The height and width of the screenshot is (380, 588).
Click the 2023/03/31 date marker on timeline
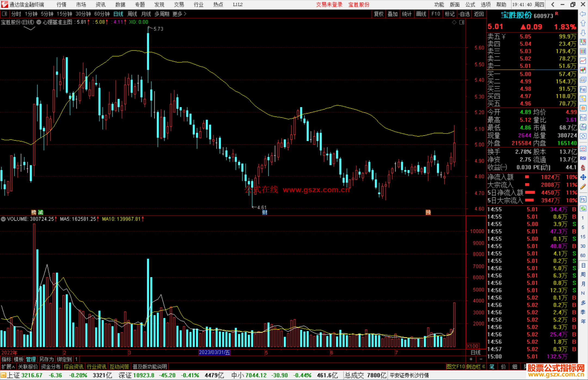[x=214, y=352]
